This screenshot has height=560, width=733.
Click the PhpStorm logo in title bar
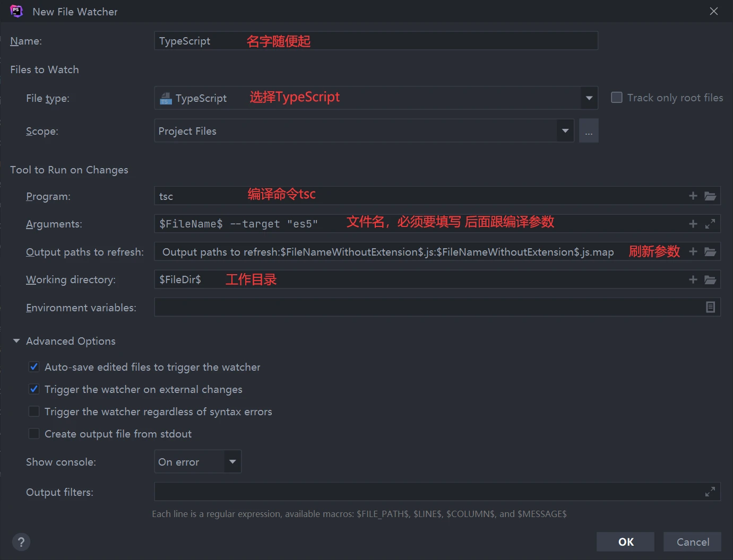(16, 11)
